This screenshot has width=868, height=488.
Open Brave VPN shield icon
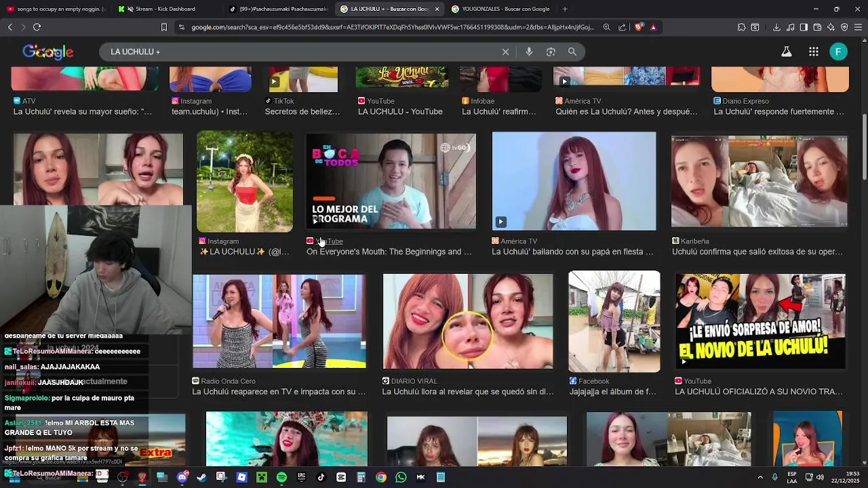844,27
